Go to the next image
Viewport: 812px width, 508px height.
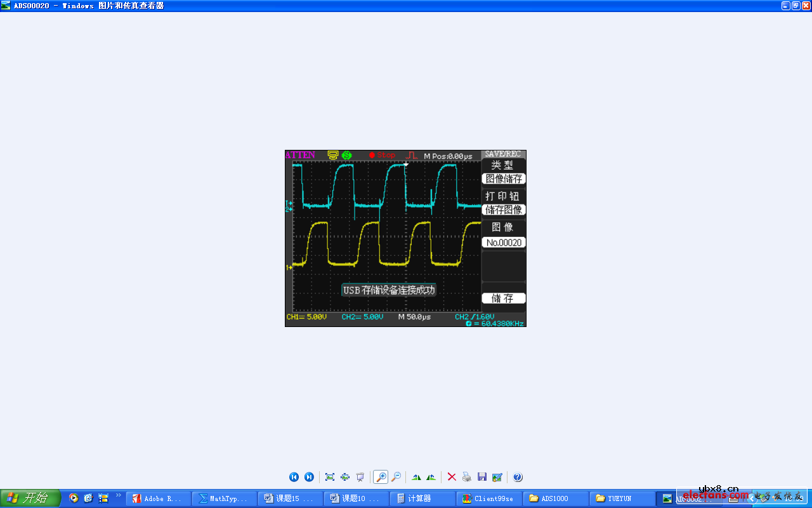point(309,477)
